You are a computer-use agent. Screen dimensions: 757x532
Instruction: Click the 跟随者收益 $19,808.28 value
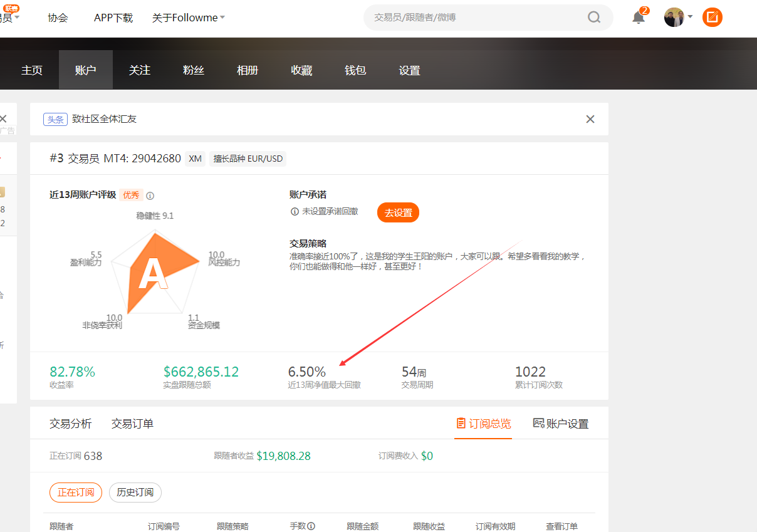[x=283, y=456]
